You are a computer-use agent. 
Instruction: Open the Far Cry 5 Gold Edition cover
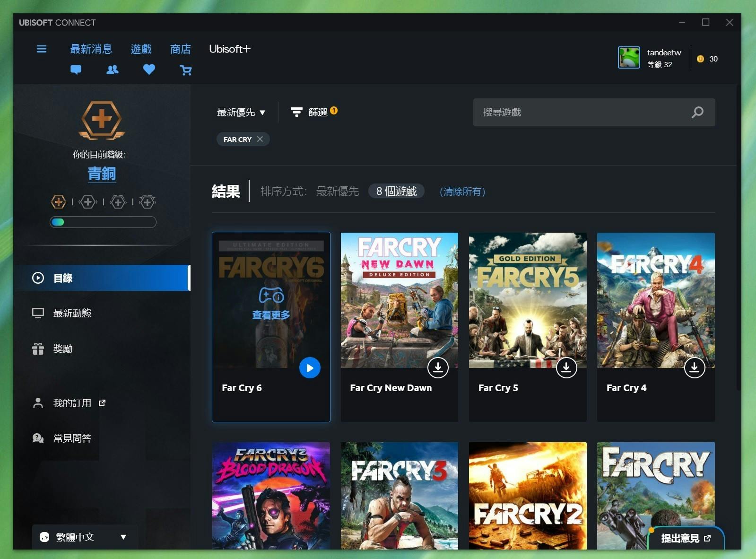point(528,300)
